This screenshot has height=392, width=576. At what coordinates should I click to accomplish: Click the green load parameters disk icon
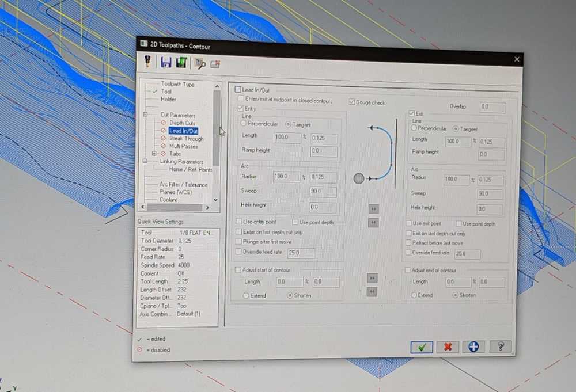click(181, 63)
